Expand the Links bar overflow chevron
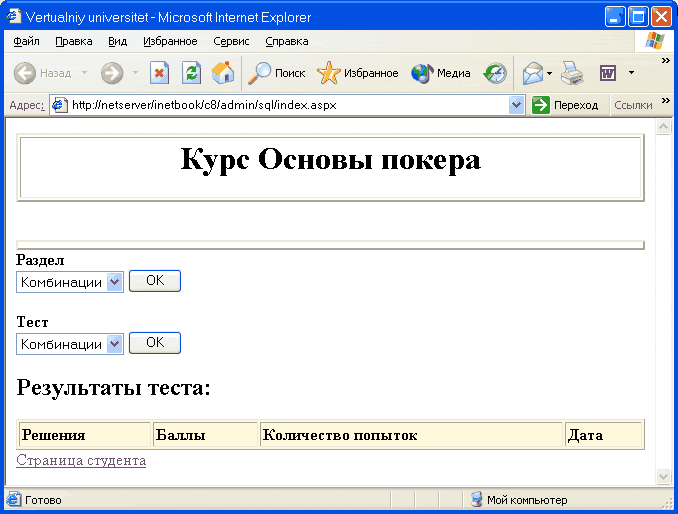This screenshot has height=514, width=678. point(666,101)
